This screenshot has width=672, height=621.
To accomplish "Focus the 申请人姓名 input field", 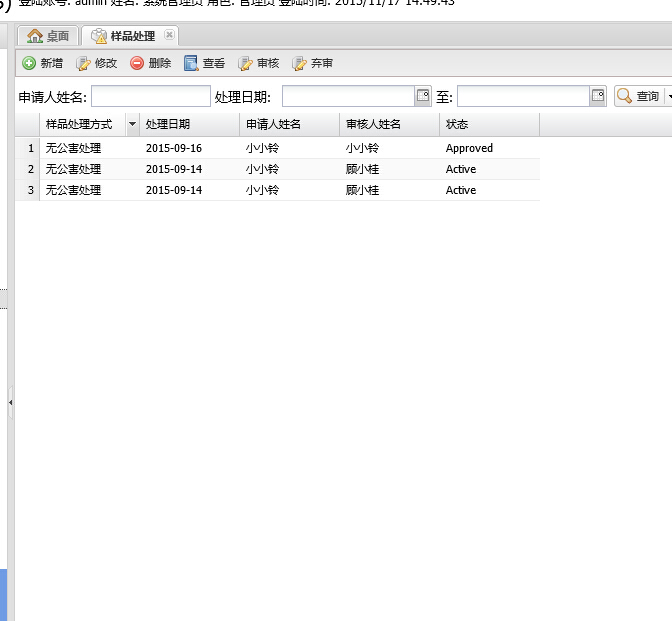I will [150, 96].
